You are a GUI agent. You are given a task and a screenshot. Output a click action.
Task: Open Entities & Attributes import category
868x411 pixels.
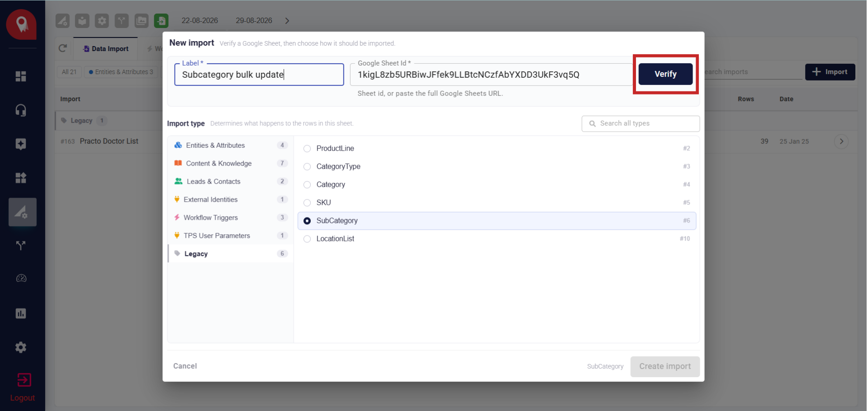pyautogui.click(x=230, y=145)
